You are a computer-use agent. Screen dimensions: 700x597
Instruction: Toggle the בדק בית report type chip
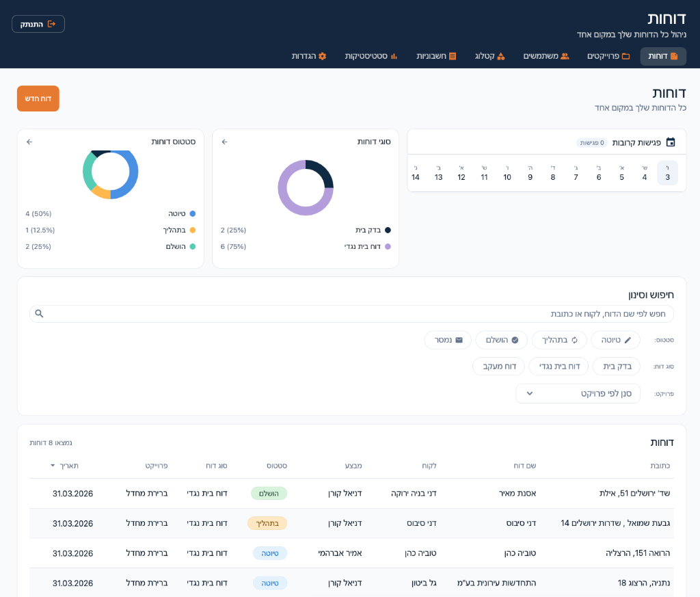pos(616,367)
